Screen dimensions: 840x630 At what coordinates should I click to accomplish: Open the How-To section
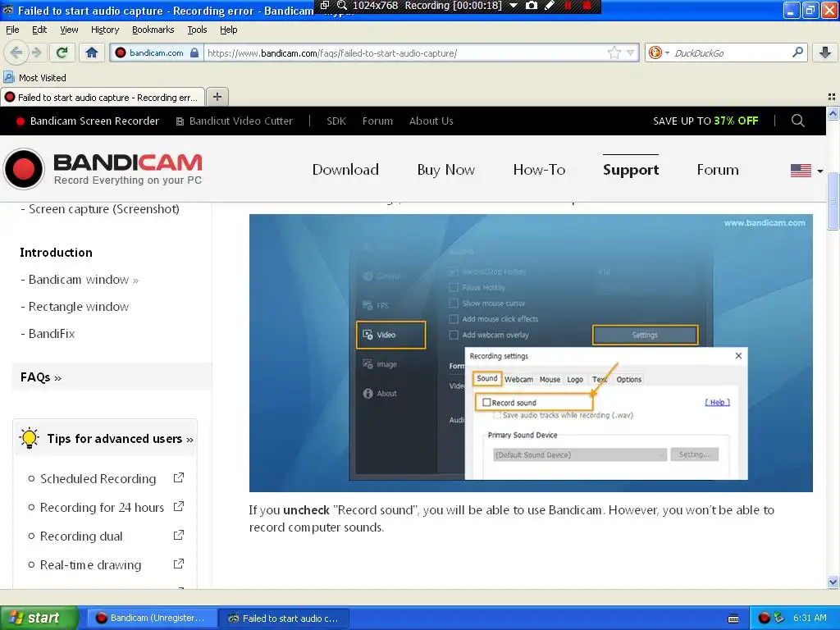(539, 170)
